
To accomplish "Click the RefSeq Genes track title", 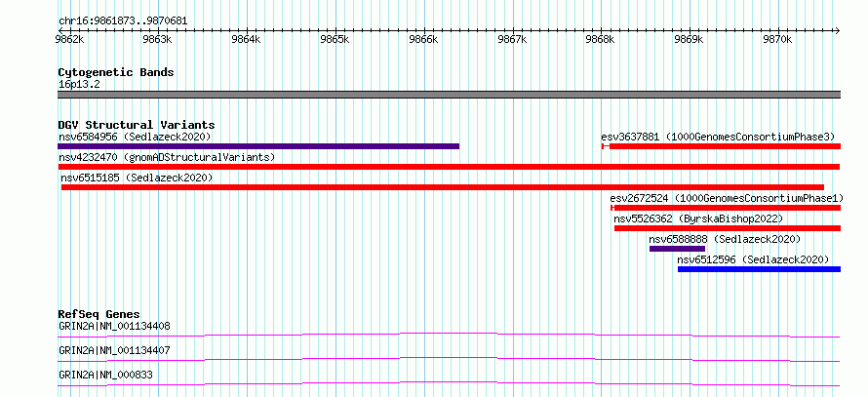I will point(99,314).
